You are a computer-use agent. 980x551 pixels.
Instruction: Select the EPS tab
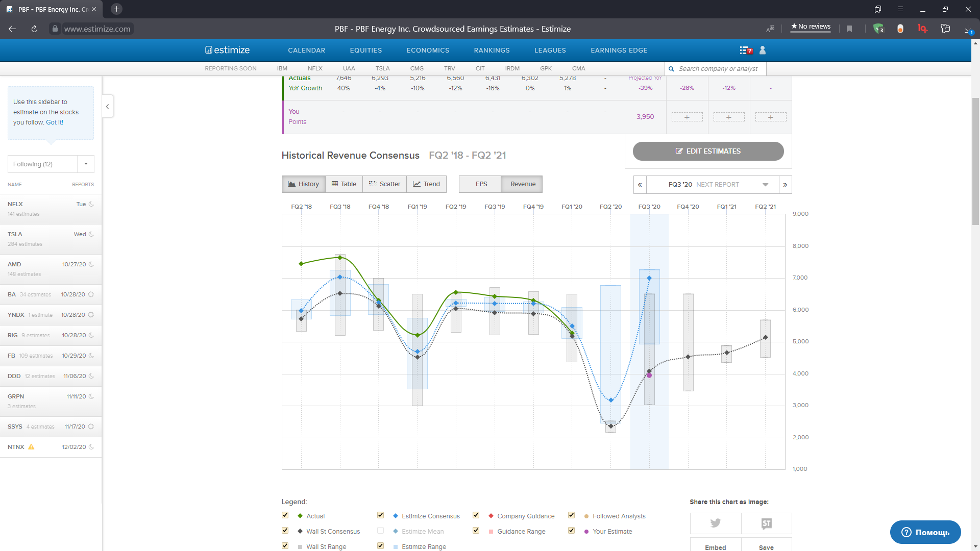480,184
